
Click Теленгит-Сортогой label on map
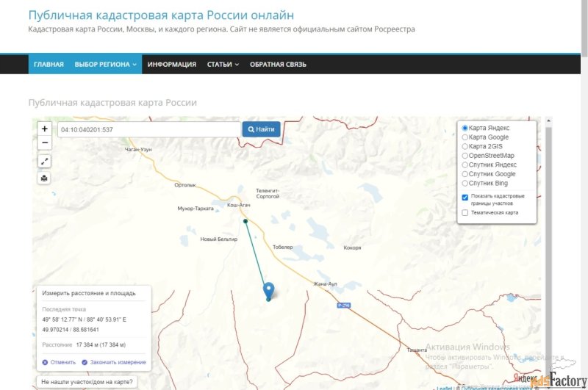[x=268, y=193]
